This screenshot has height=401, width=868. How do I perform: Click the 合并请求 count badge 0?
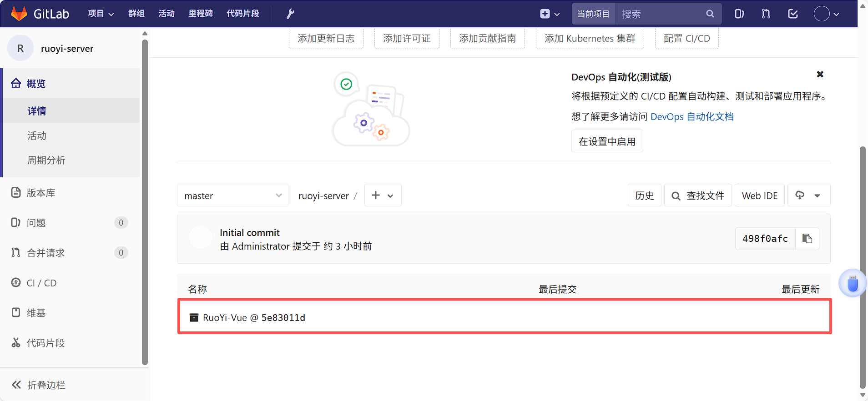pos(121,252)
